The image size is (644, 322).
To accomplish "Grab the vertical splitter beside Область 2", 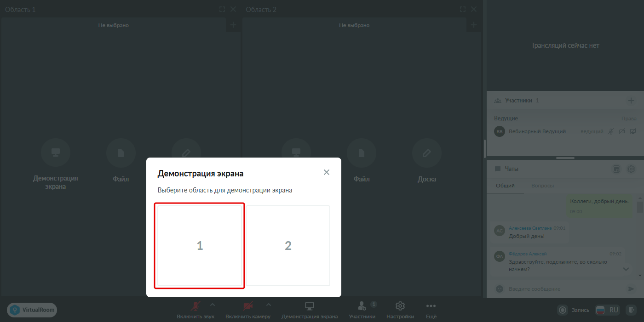I will pyautogui.click(x=484, y=148).
